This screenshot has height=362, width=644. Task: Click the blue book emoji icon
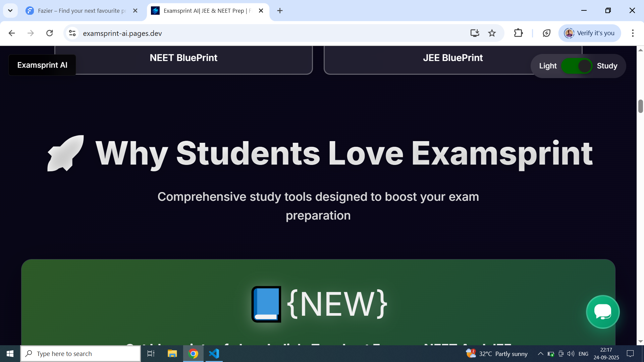pos(266,304)
